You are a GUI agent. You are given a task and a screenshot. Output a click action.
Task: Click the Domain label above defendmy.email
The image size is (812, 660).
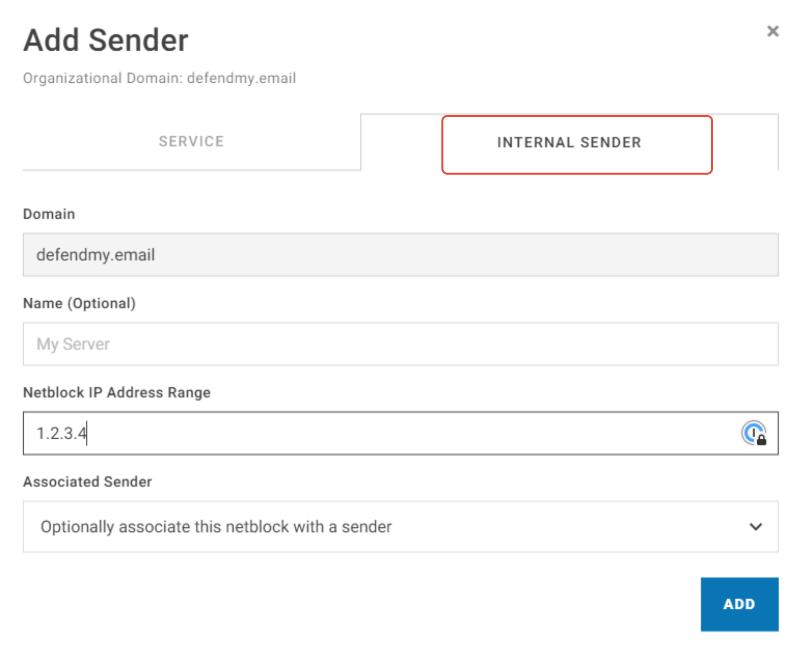coord(49,214)
